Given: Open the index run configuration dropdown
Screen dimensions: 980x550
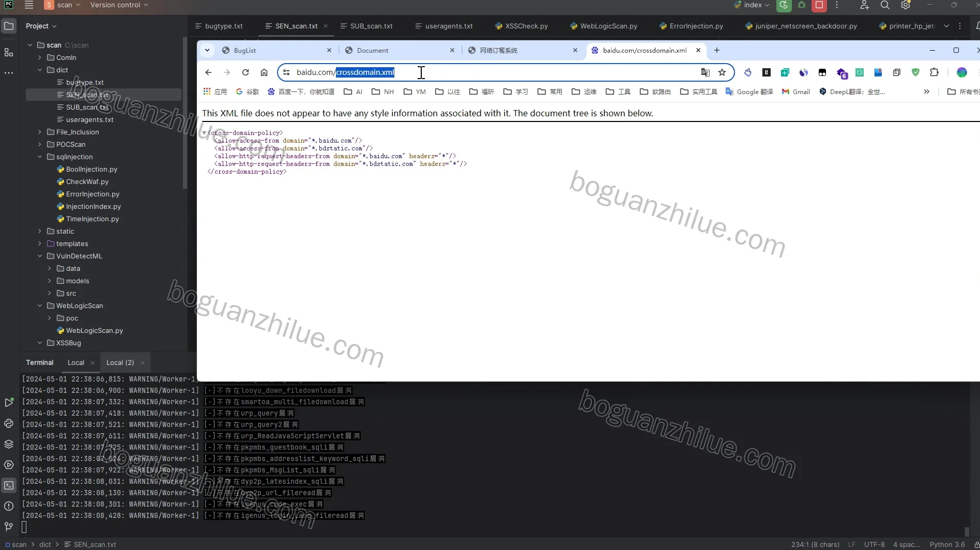Looking at the screenshot, I should pyautogui.click(x=752, y=5).
